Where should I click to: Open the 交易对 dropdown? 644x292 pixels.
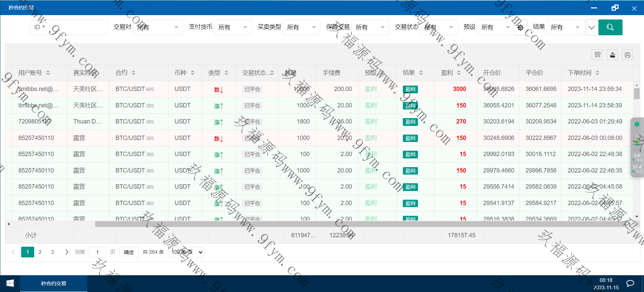tap(158, 28)
